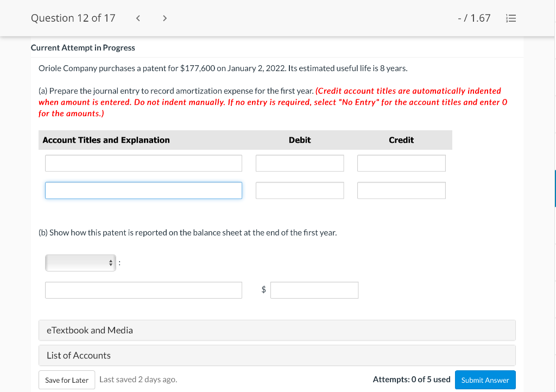Click Save for Later
556x392 pixels.
[x=66, y=380]
